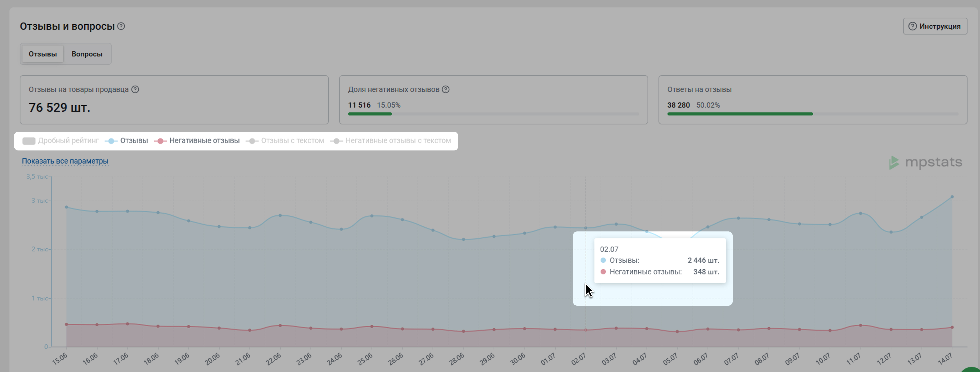Image resolution: width=980 pixels, height=372 pixels.
Task: Click Негативные отзывы data point for 05.07
Action: click(677, 332)
